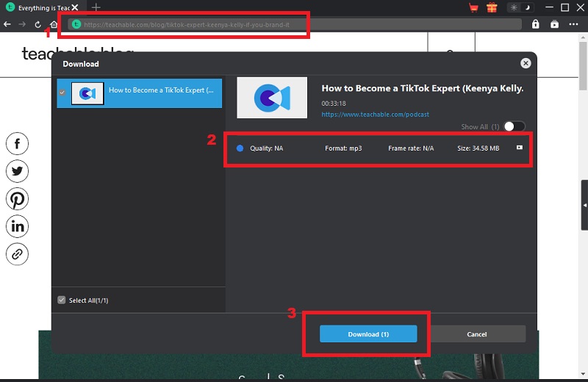This screenshot has width=588, height=382.
Task: Share on Twitter icon
Action: click(17, 171)
